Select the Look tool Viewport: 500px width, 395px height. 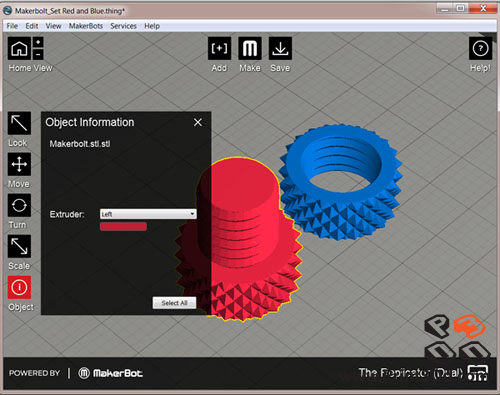coord(19,123)
